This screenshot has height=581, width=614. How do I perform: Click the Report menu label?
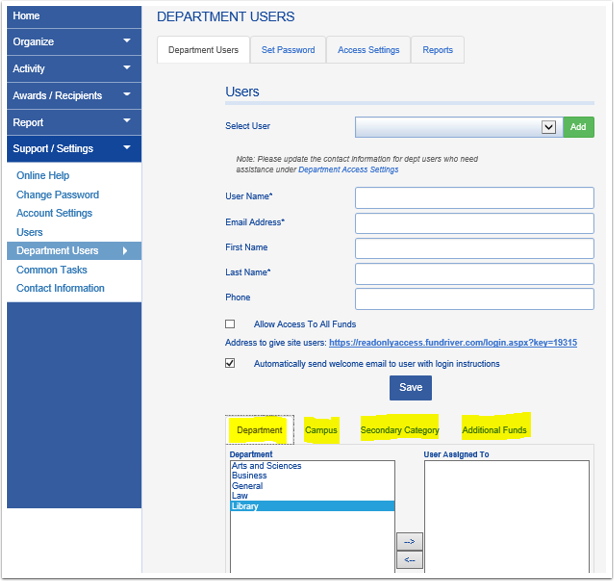click(x=28, y=123)
